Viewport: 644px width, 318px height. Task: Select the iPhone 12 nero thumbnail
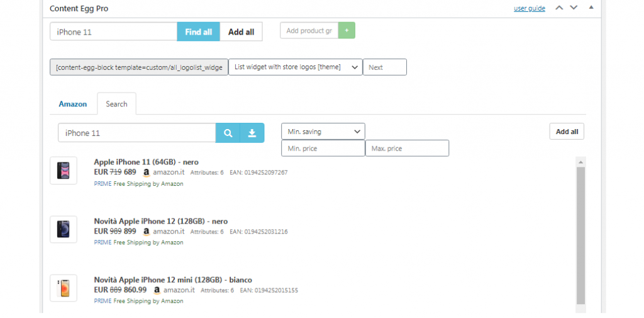(x=64, y=229)
